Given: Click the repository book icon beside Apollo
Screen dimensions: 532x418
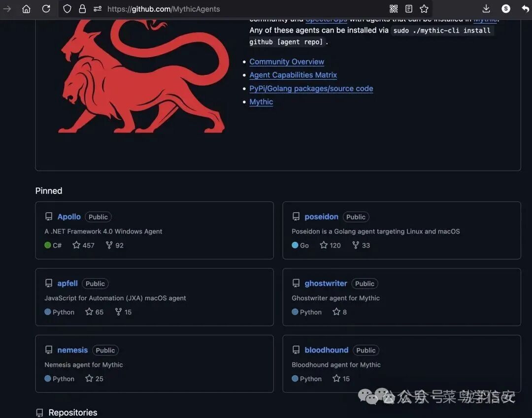Looking at the screenshot, I should tap(48, 216).
